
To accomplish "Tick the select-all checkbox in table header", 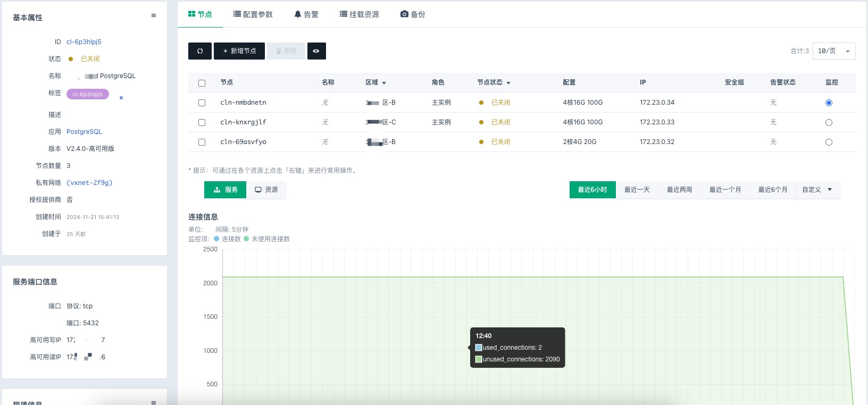I will tap(202, 83).
